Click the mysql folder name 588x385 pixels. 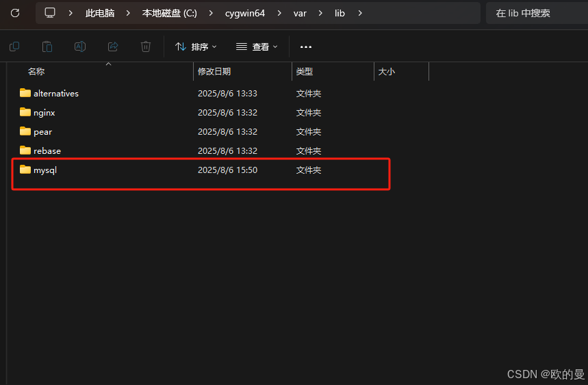click(x=45, y=170)
